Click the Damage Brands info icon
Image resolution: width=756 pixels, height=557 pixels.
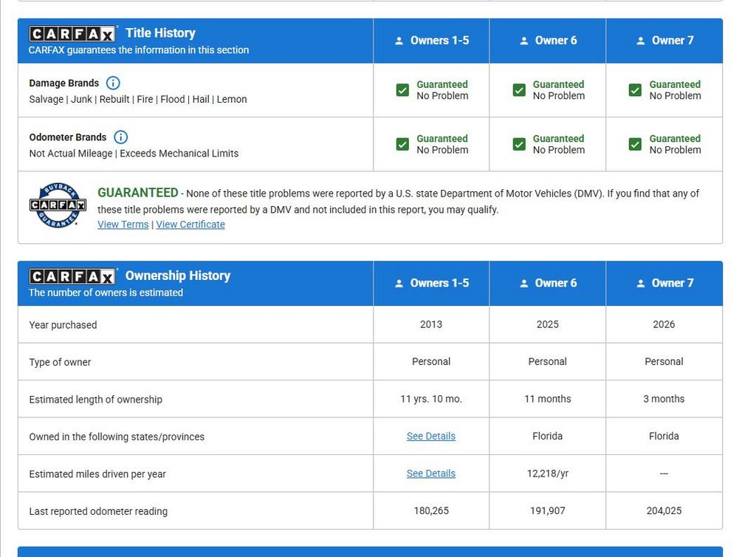click(113, 83)
